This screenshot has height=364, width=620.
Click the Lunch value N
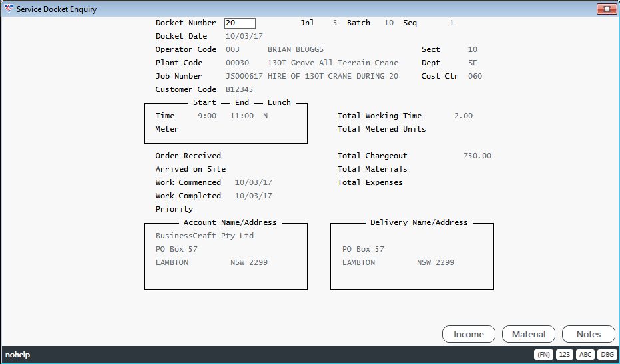point(265,116)
